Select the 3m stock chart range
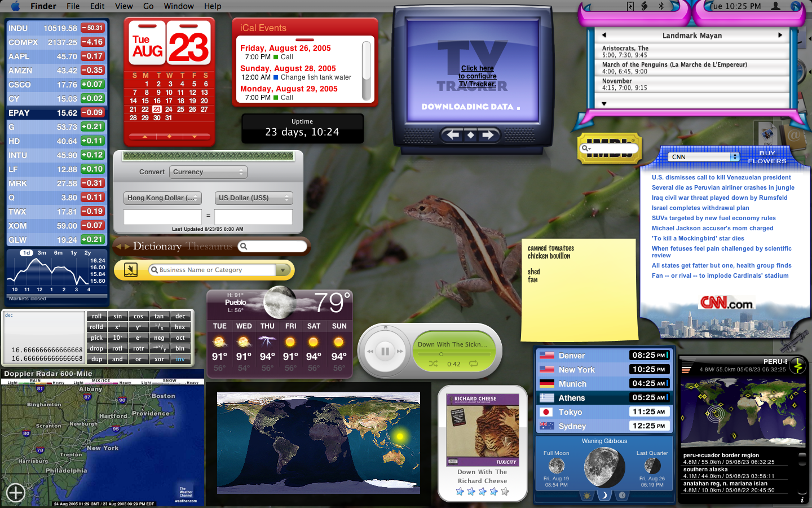Viewport: 812px width, 508px height. coord(42,253)
